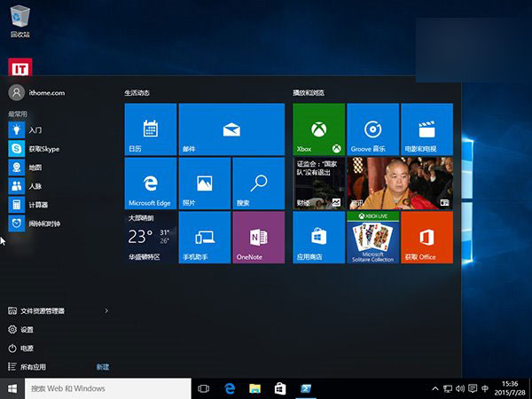Viewport: 532px width, 399px height.
Task: Click the 搜索 Web 和 Windows search box
Action: coord(108,388)
